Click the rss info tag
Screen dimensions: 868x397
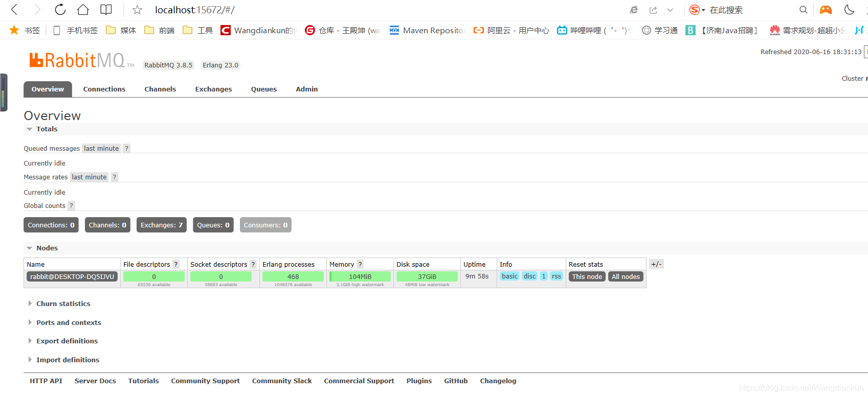pos(557,276)
